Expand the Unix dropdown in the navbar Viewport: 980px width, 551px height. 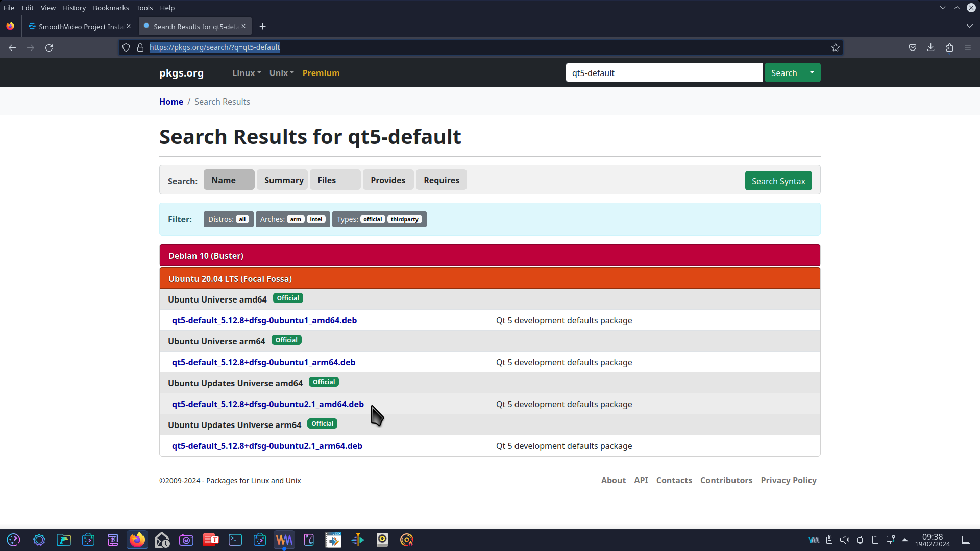(x=281, y=73)
